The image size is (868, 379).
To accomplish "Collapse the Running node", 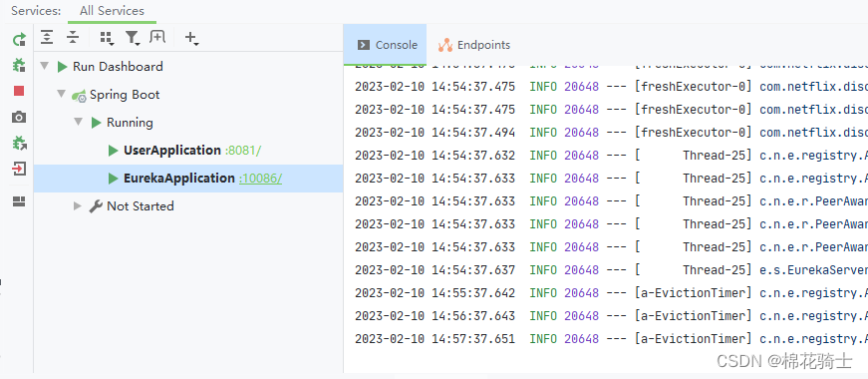I will [79, 123].
